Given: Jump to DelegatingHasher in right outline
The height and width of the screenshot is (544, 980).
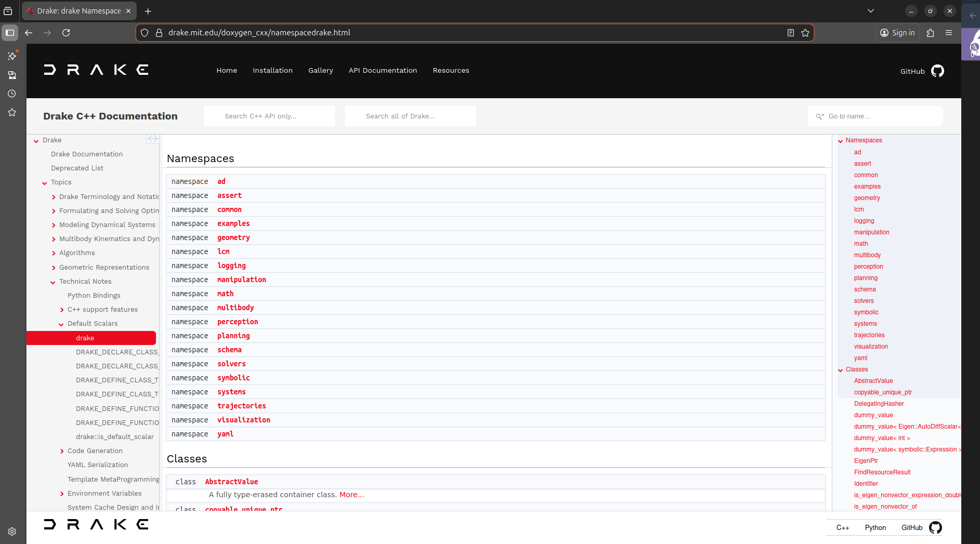Looking at the screenshot, I should [879, 404].
